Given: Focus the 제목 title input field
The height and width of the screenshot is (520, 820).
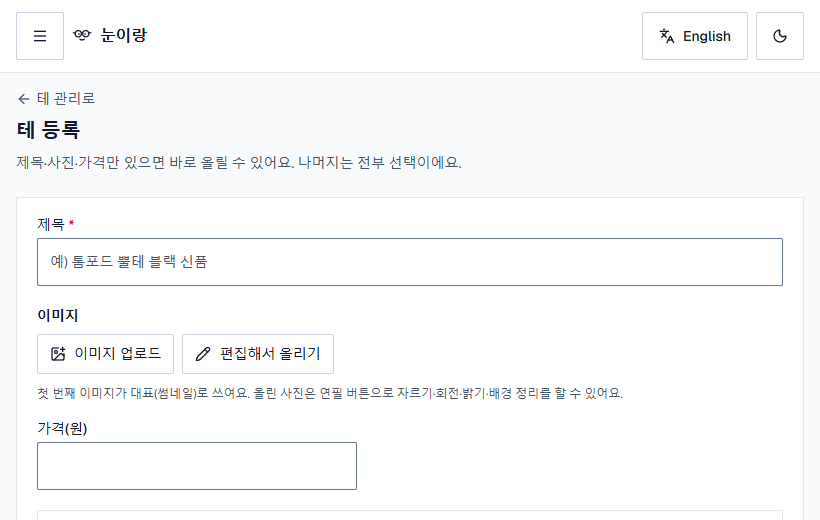Looking at the screenshot, I should point(409,262).
